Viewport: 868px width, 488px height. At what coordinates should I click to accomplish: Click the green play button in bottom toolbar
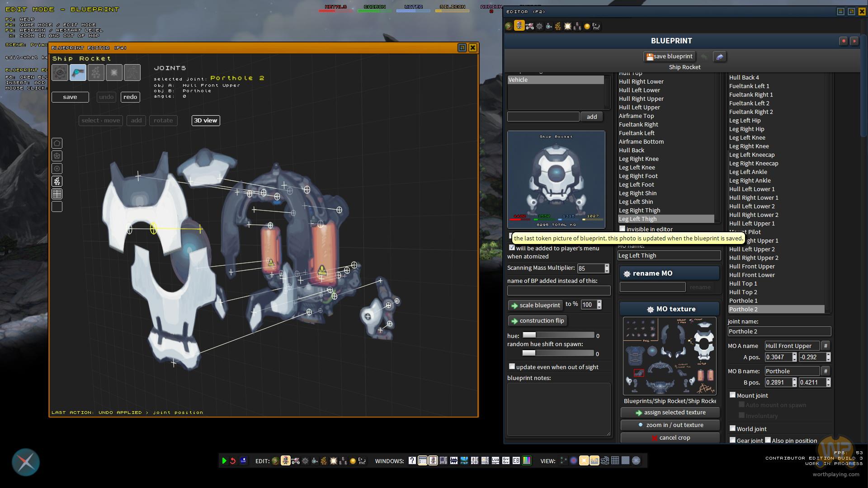(x=224, y=461)
